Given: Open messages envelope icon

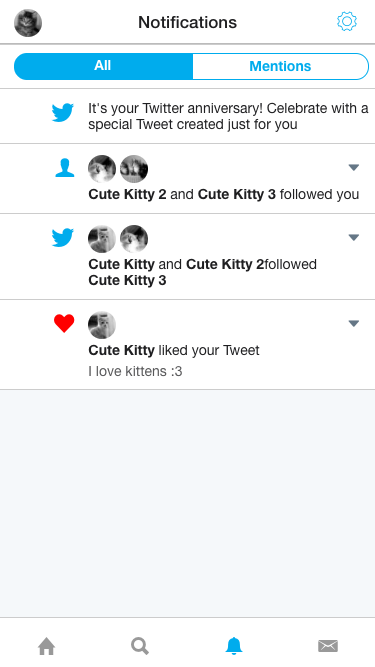Looking at the screenshot, I should [328, 646].
